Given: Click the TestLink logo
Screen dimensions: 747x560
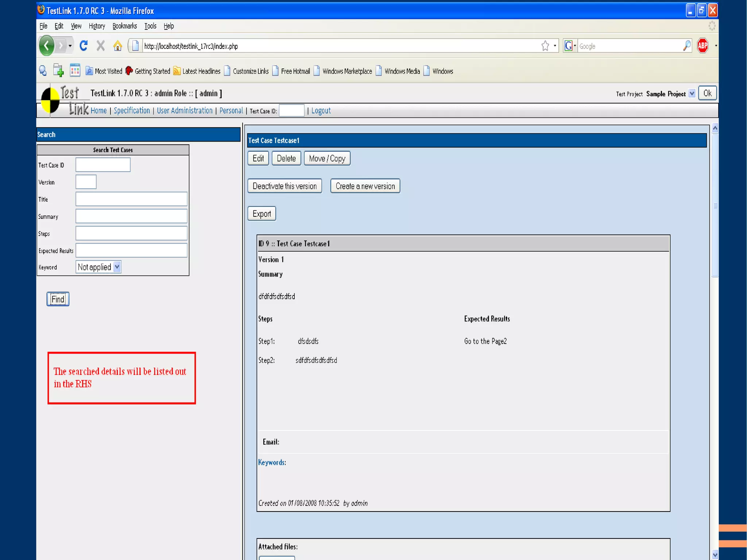Looking at the screenshot, I should 64,100.
